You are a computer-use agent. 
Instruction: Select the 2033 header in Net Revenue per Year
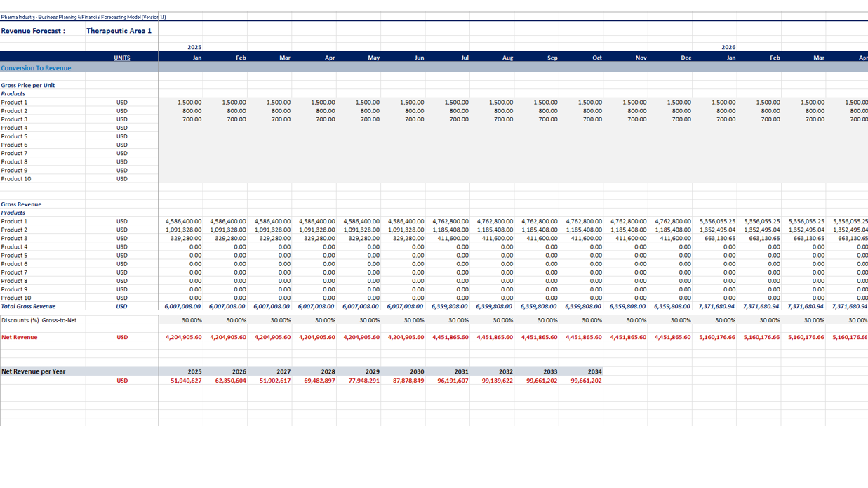coord(551,371)
